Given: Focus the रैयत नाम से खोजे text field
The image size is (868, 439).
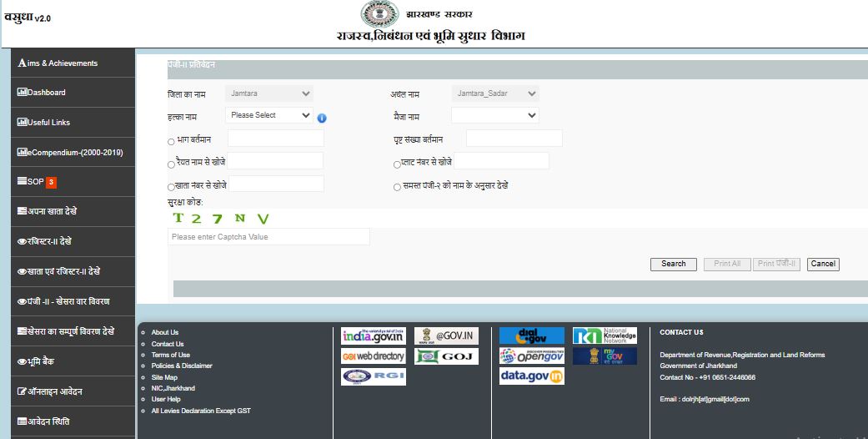Looking at the screenshot, I should 275,161.
